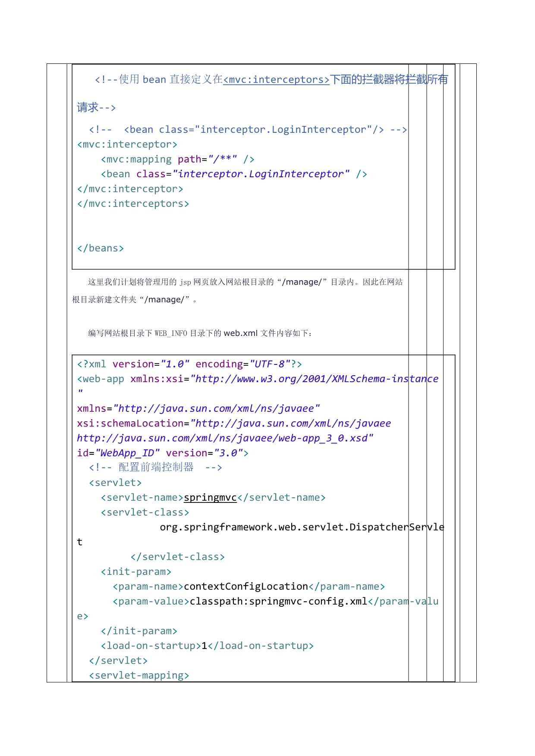This screenshot has height=756, width=535.
Task: Click the classpath:springmvc-config.xml param value
Action: click(278, 602)
